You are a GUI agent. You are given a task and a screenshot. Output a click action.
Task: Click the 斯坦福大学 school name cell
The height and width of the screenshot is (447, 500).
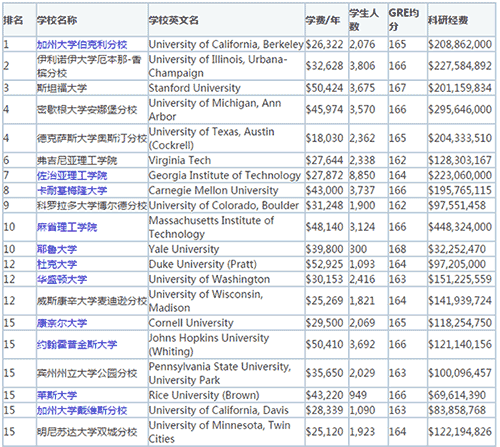(92, 88)
